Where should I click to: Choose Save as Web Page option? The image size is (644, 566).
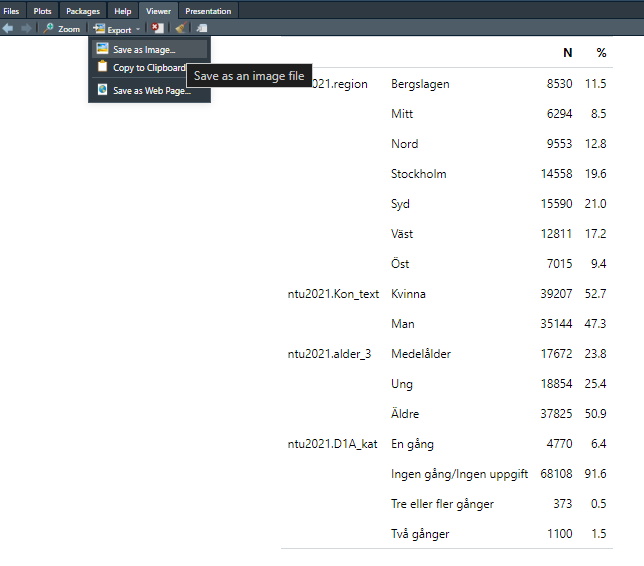(x=150, y=91)
